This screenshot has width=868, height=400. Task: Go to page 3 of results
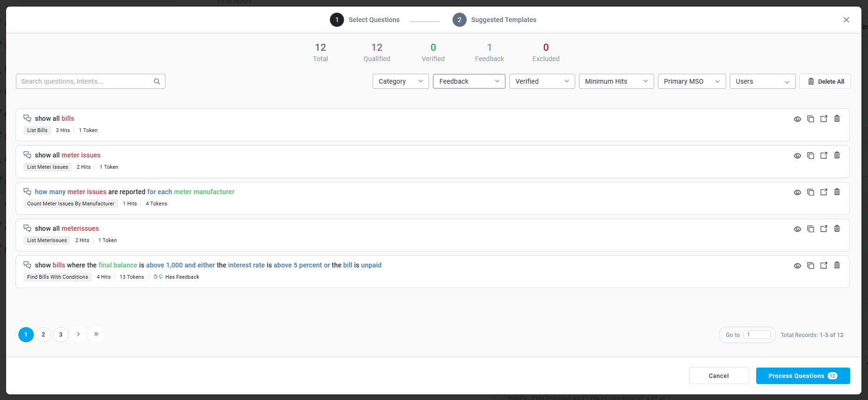61,335
